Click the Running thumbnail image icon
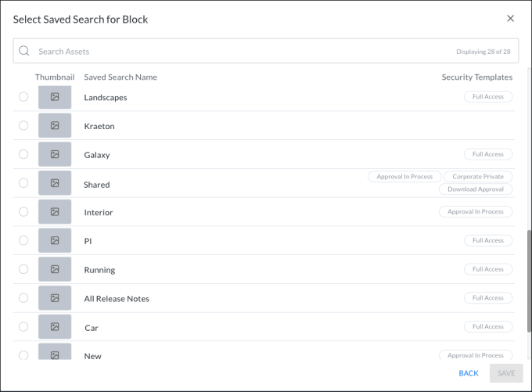 [x=55, y=269]
